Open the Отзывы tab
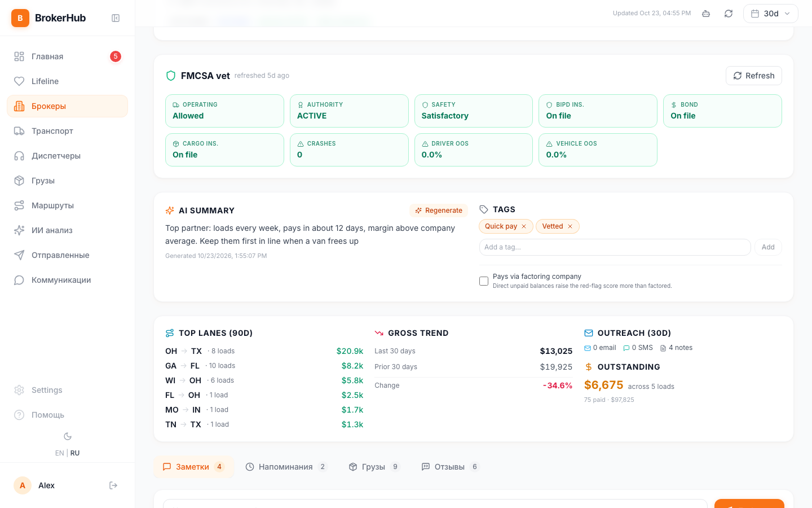 click(x=450, y=467)
